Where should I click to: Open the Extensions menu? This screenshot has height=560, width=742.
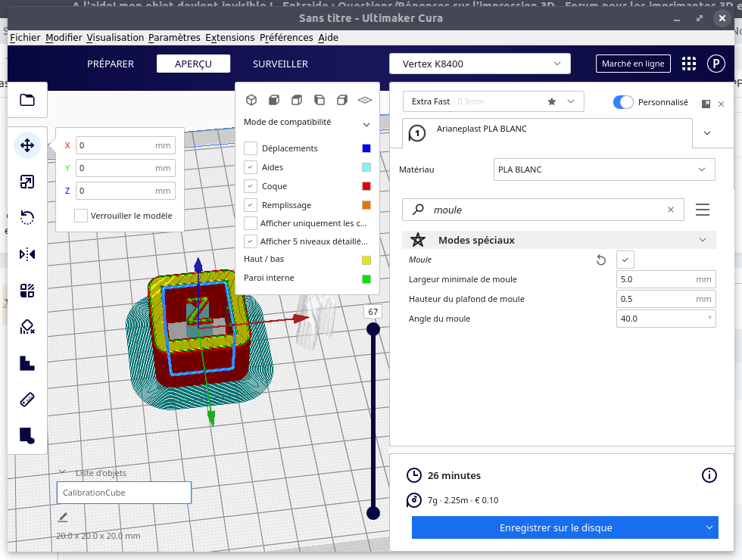tap(230, 37)
